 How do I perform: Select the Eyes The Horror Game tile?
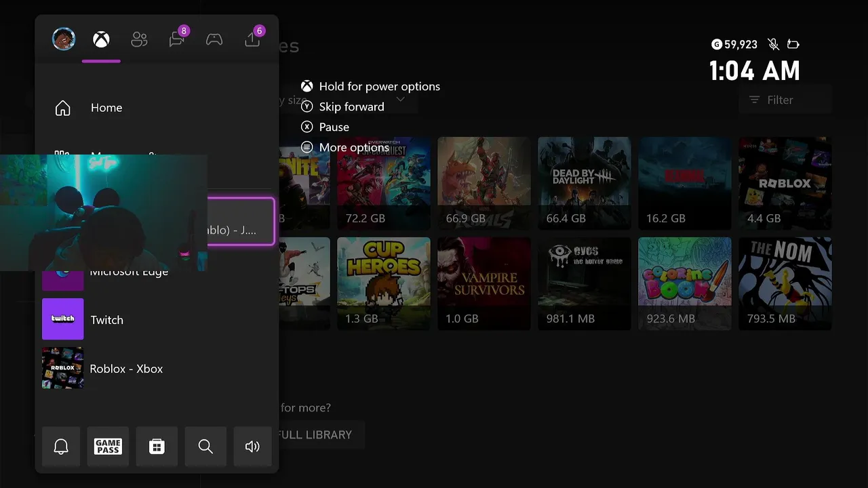tap(585, 283)
